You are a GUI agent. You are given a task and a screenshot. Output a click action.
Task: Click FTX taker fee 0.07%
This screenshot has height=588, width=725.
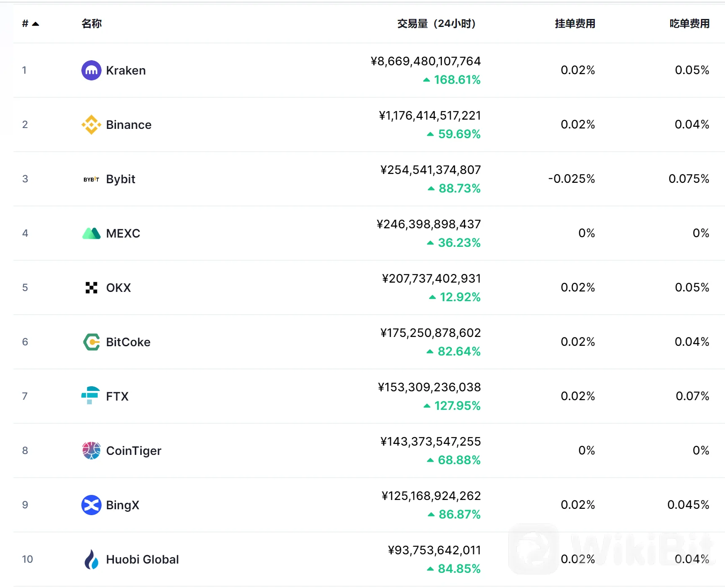[693, 396]
